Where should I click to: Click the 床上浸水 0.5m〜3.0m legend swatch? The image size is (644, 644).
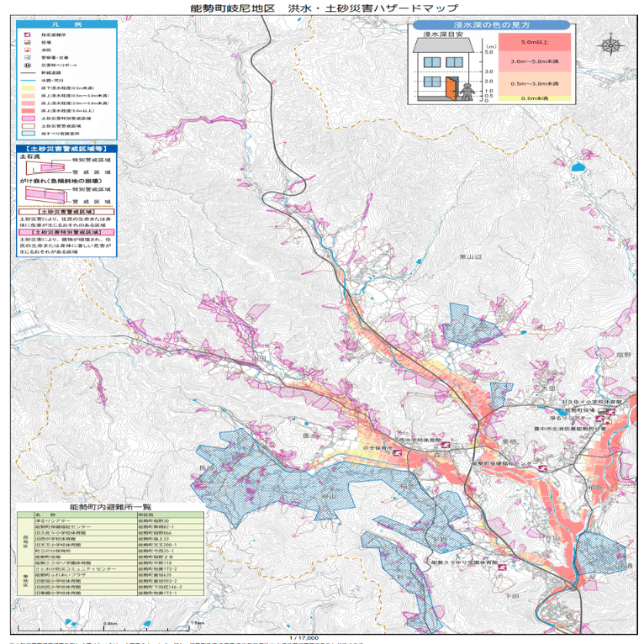28,96
